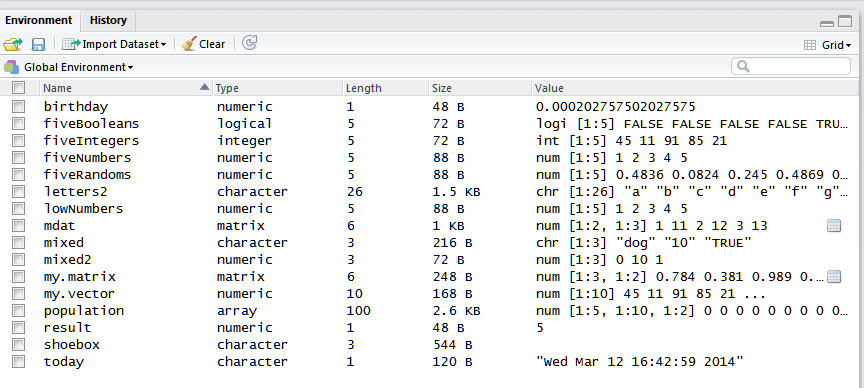Check the shoebox row checkbox

[19, 344]
